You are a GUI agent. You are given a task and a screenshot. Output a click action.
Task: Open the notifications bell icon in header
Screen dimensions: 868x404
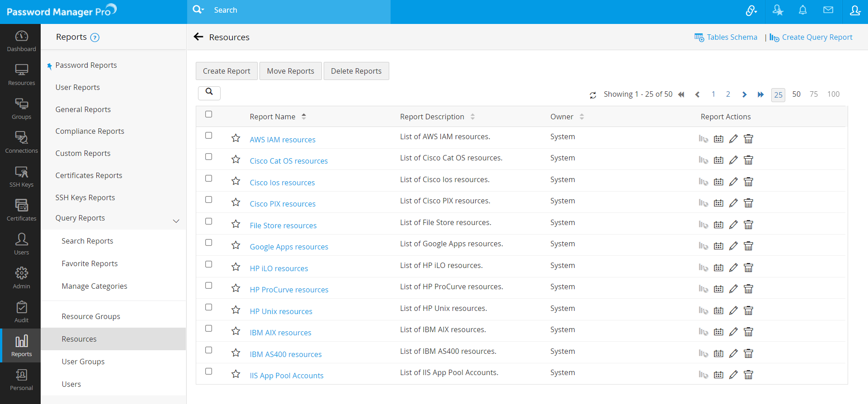click(802, 10)
